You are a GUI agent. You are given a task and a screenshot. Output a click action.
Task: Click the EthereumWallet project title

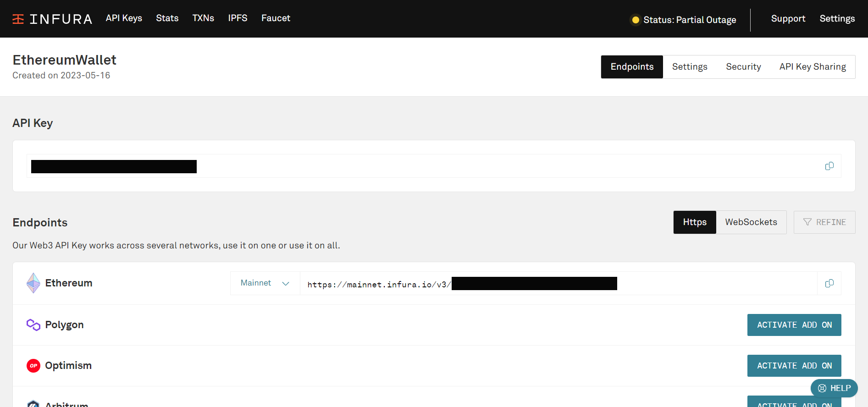tap(64, 60)
